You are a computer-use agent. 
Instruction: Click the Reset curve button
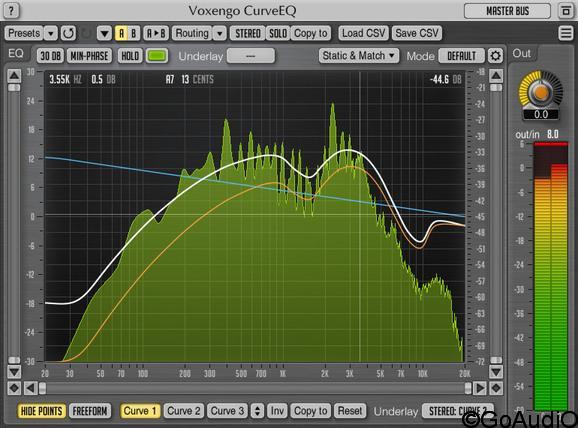[350, 411]
